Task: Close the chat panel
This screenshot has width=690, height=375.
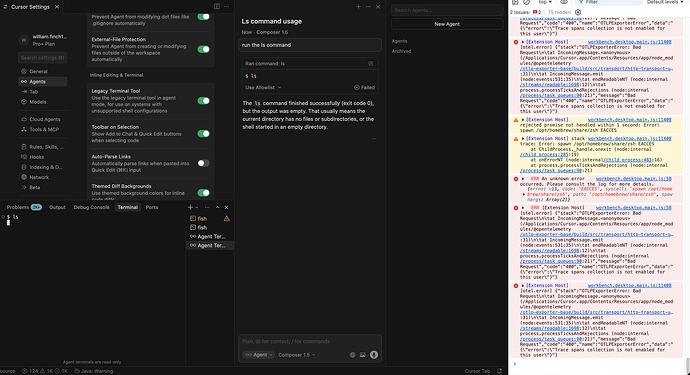Action: click(378, 7)
